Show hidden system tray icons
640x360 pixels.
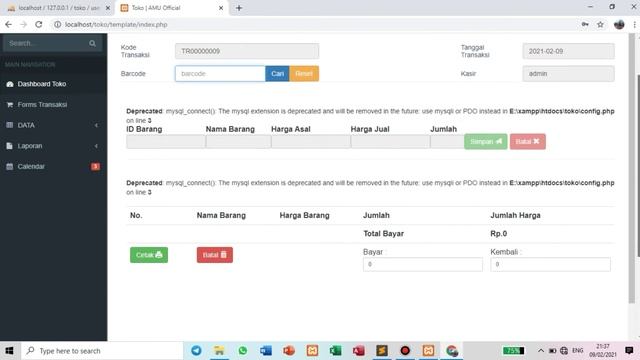[541, 351]
